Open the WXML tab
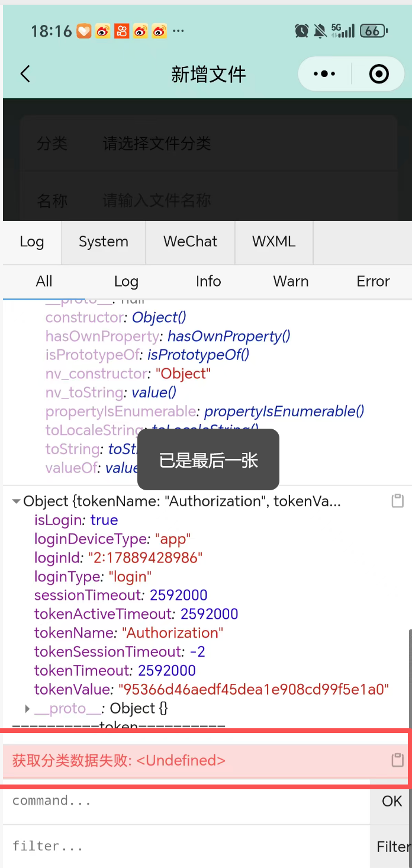The width and height of the screenshot is (412, 868). 273,242
